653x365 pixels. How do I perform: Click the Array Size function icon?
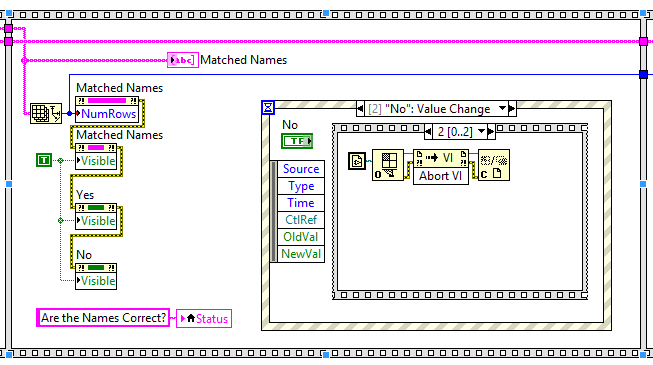46,113
